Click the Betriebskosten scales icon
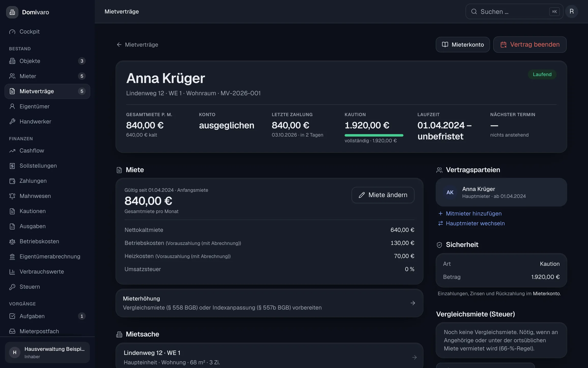This screenshot has width=588, height=368. (12, 241)
